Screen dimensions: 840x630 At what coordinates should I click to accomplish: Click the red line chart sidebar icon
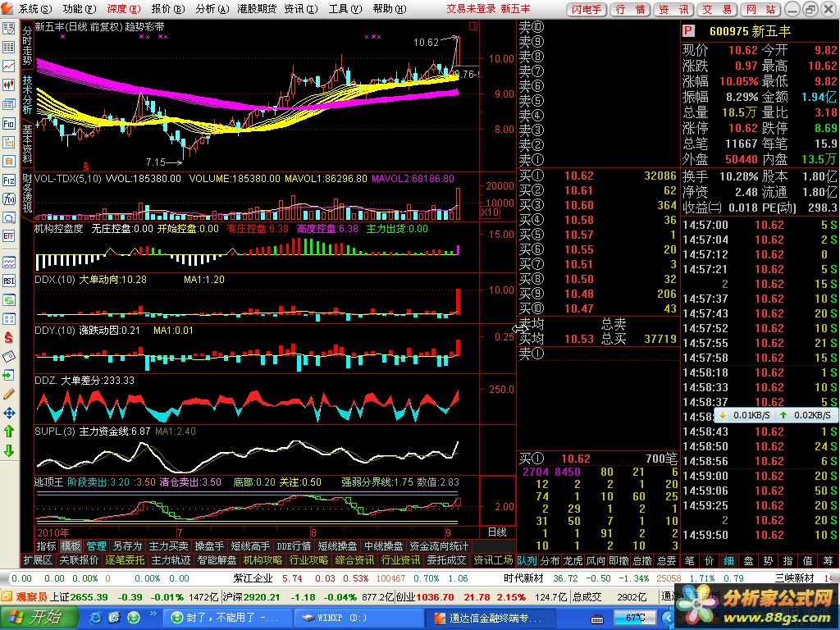click(x=8, y=66)
